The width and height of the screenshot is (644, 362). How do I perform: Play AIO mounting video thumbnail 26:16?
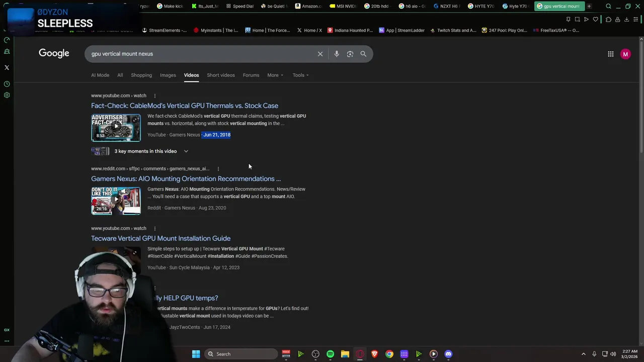click(x=116, y=201)
